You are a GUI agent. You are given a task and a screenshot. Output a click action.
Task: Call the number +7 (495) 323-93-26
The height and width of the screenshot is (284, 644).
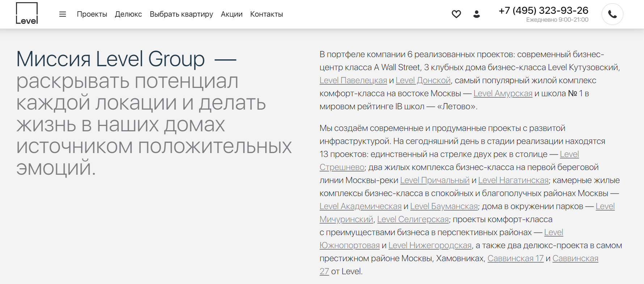543,10
